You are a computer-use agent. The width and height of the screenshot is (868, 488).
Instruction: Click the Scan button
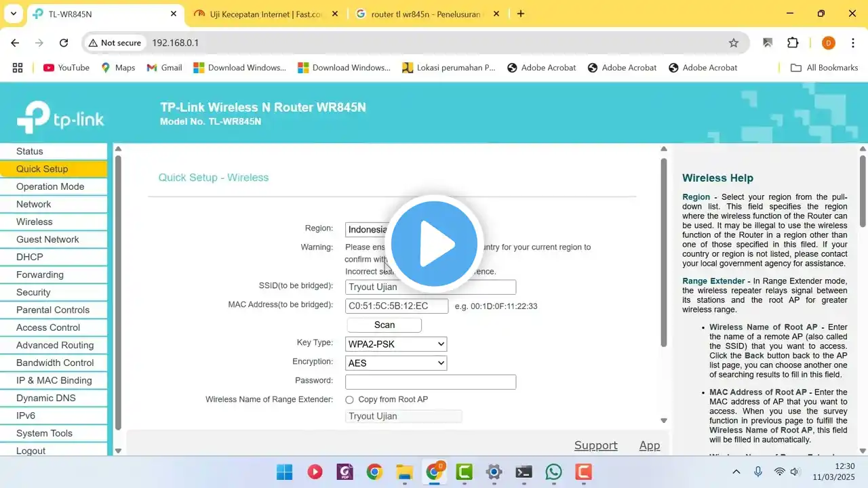(384, 325)
